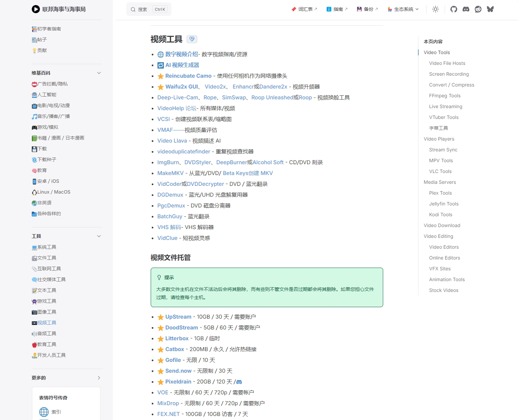This screenshot has height=420, width=518.
Task: Click the 联邦海事与海事局 site title
Action: [64, 9]
